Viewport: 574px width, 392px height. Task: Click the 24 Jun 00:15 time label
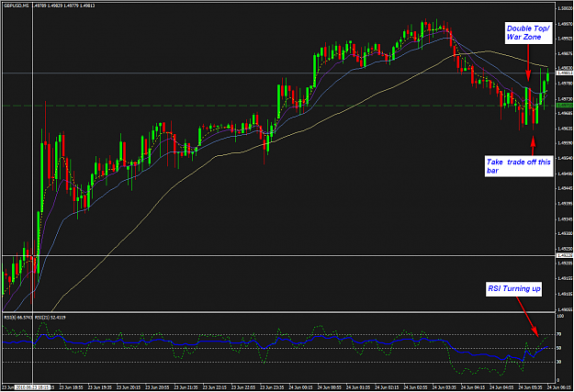pos(300,387)
